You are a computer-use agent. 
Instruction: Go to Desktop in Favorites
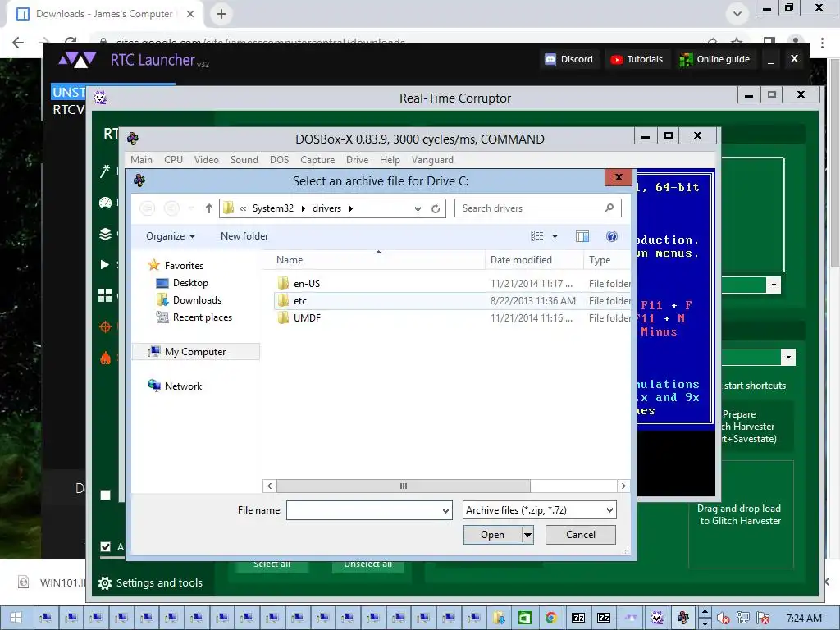tap(190, 283)
